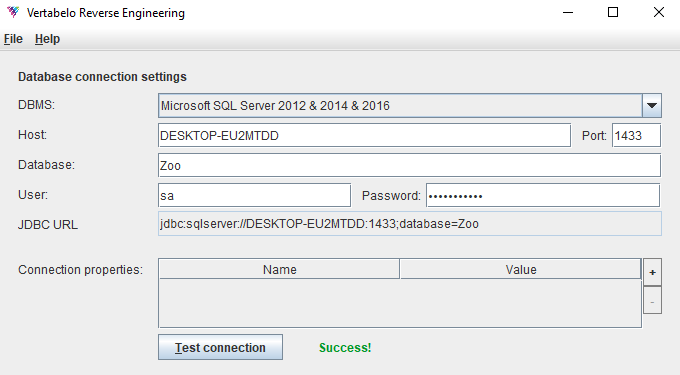Expand the DBMS dropdown arrow
Screen dimensions: 680x375
click(x=651, y=105)
